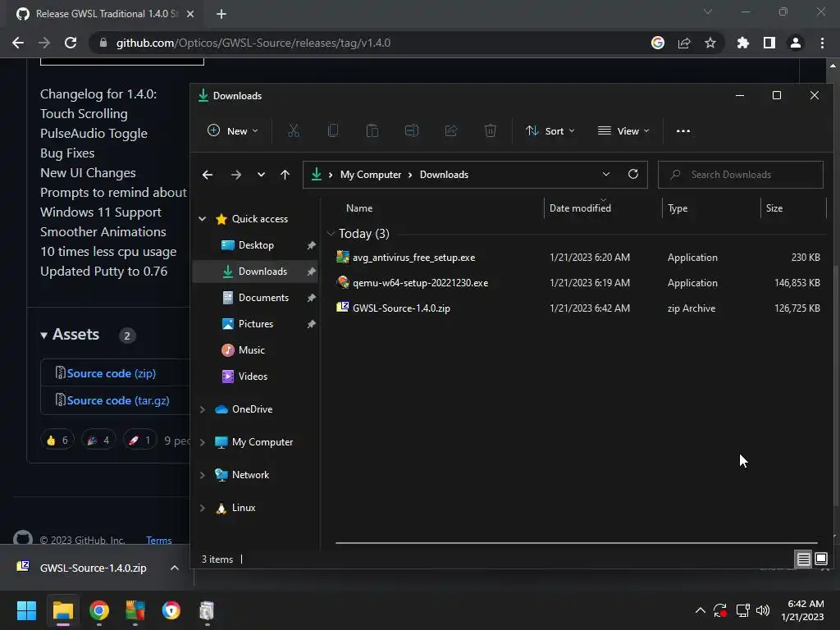The width and height of the screenshot is (840, 630).
Task: Reload the Chrome page
Action: (71, 43)
